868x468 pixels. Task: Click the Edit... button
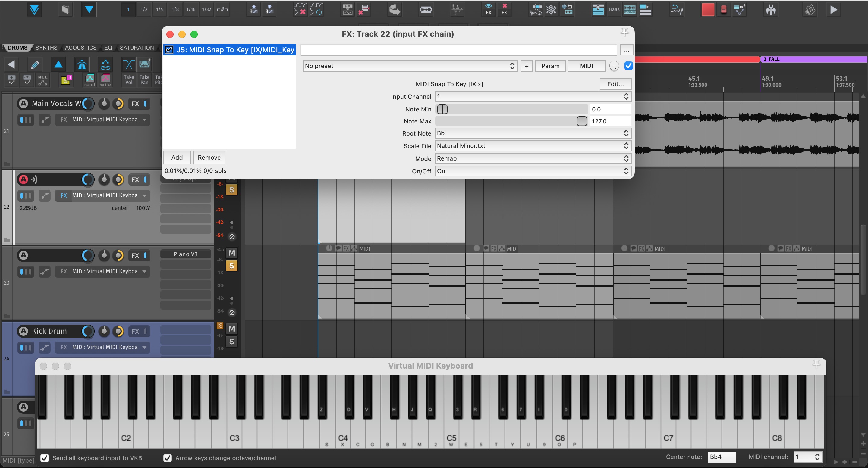(615, 84)
